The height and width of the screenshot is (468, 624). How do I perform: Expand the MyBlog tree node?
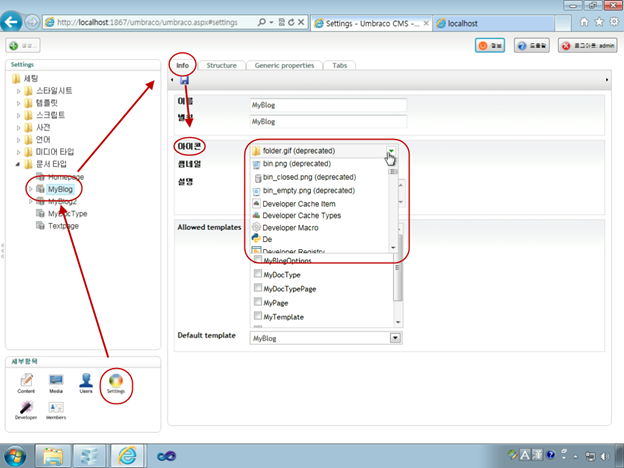(31, 189)
